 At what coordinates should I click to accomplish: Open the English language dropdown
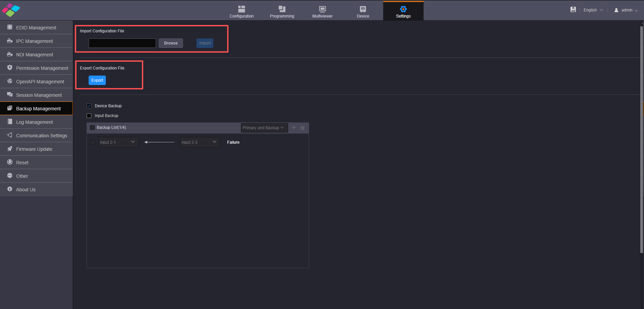click(593, 10)
